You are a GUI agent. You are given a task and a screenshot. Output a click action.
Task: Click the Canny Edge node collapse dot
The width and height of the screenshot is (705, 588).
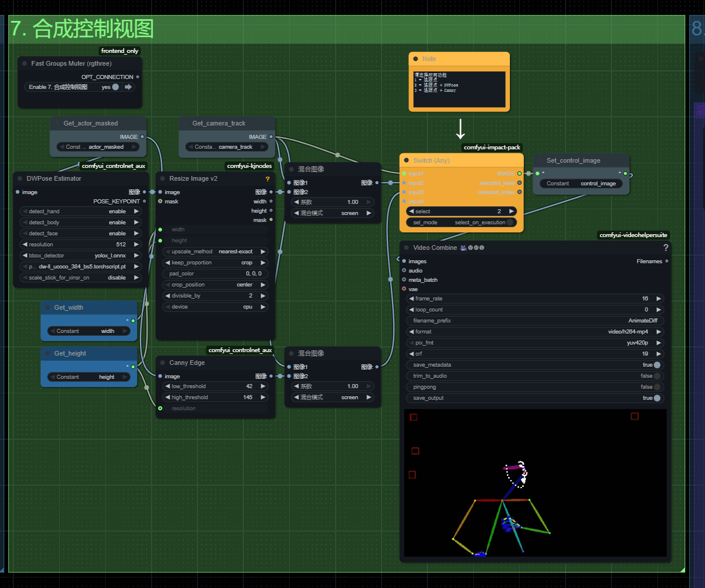(162, 363)
